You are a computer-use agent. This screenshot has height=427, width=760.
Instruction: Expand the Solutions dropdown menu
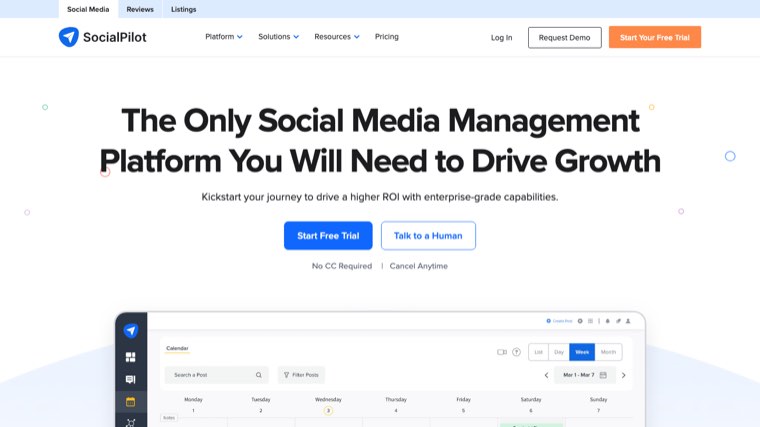[x=278, y=37]
